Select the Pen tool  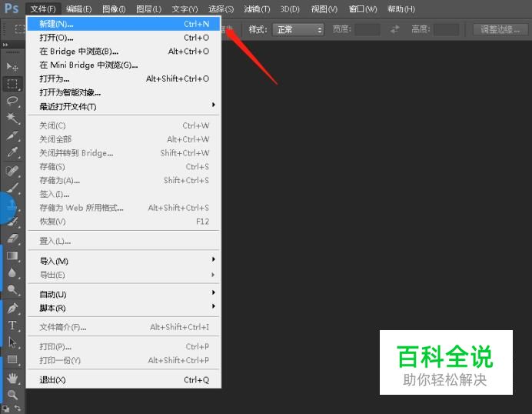click(x=12, y=308)
